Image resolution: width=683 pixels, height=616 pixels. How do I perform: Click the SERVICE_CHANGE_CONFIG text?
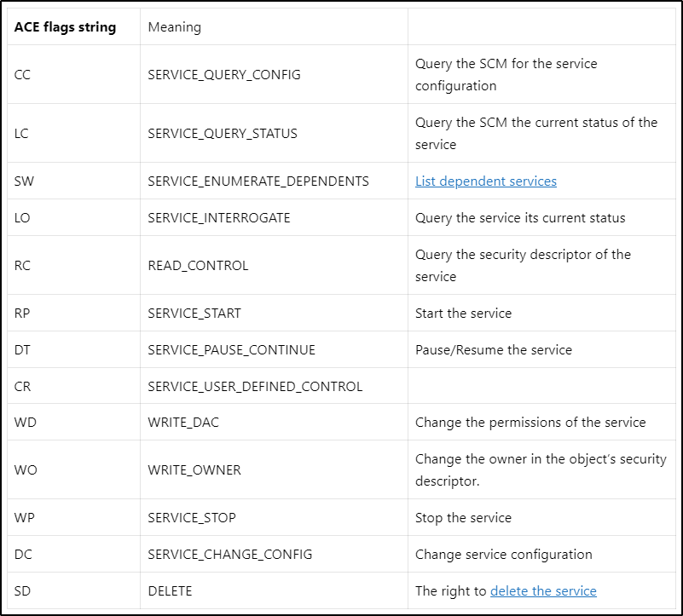click(x=229, y=555)
